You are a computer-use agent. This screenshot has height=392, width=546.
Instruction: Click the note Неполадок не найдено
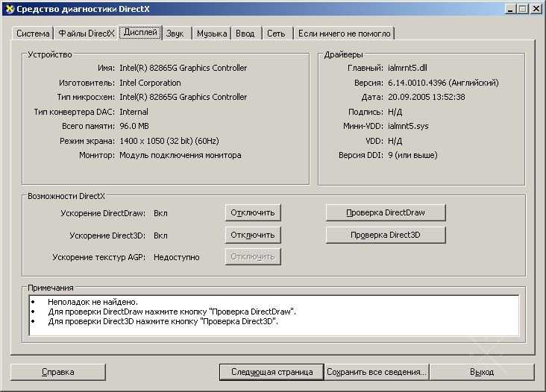click(x=92, y=302)
